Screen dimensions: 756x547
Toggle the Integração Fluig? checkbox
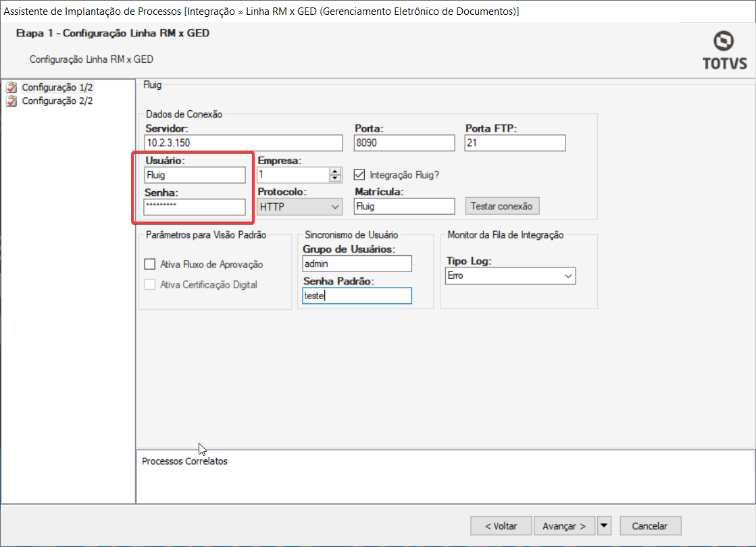[x=359, y=174]
